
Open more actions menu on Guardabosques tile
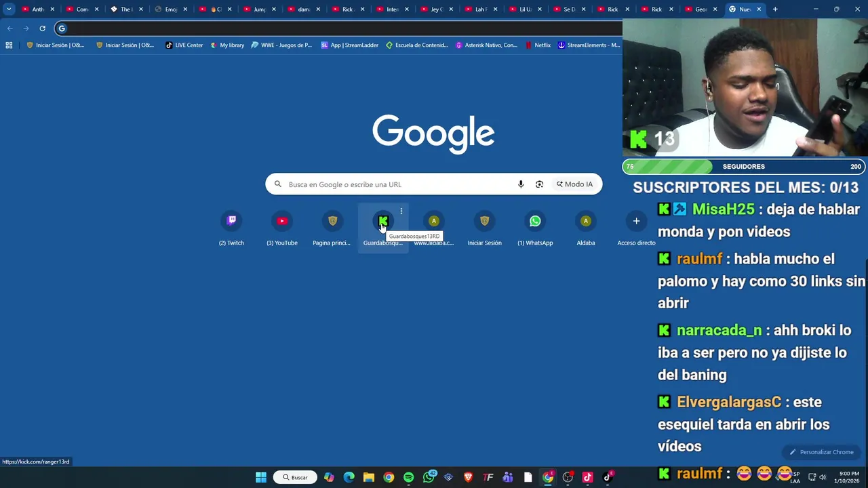tap(401, 211)
